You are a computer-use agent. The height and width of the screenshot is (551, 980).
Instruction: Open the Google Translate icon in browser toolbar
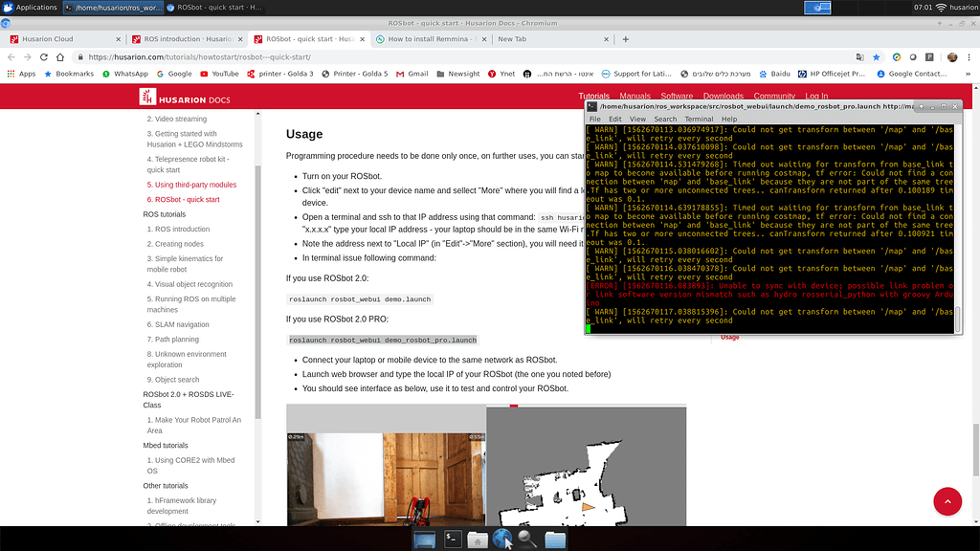coord(859,56)
